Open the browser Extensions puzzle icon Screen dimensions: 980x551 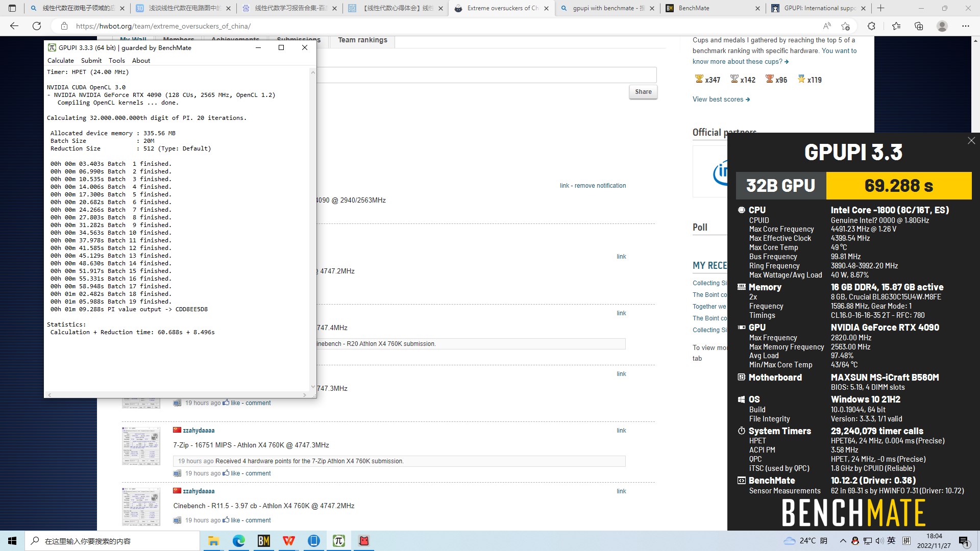coord(871,26)
